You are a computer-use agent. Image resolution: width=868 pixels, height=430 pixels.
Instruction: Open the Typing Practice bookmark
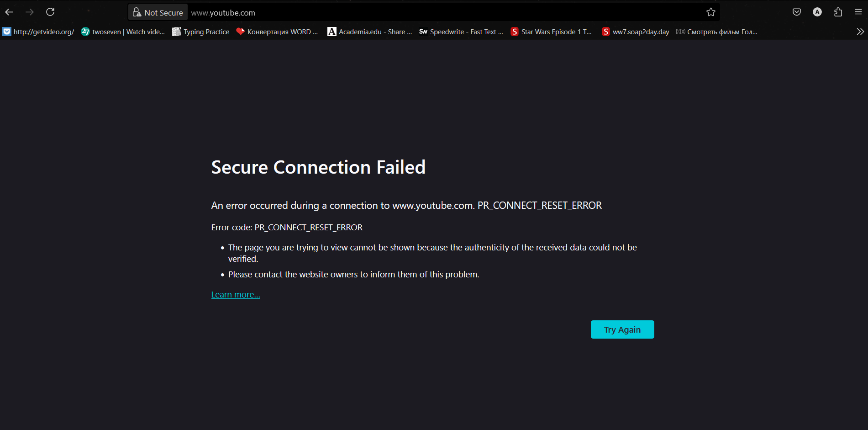click(x=201, y=32)
